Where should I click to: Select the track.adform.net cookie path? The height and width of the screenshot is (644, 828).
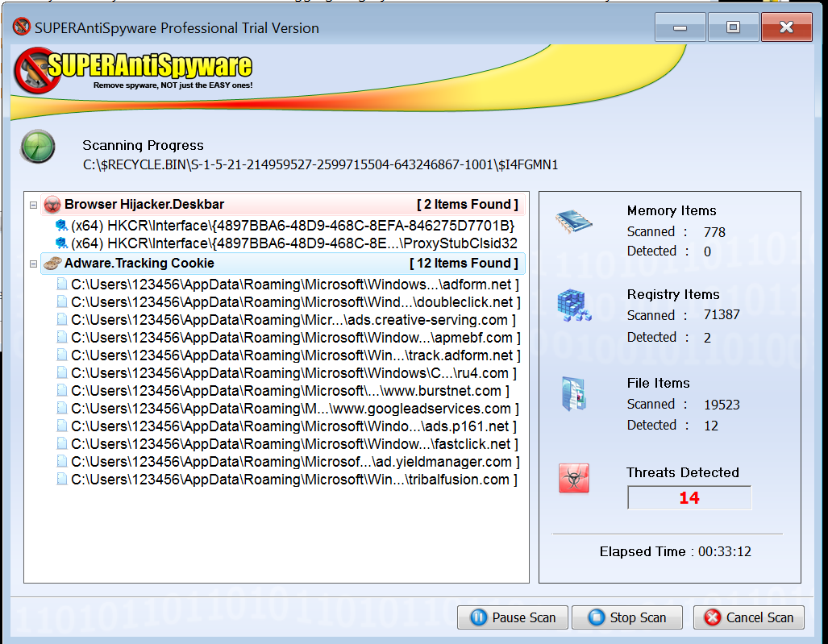296,355
